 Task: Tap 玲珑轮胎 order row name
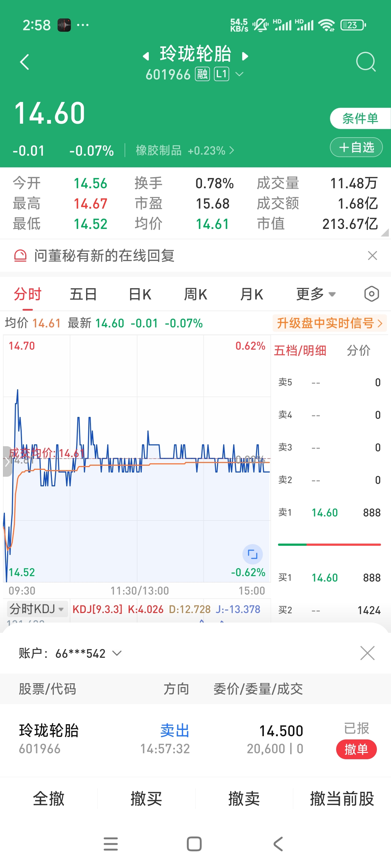[49, 730]
